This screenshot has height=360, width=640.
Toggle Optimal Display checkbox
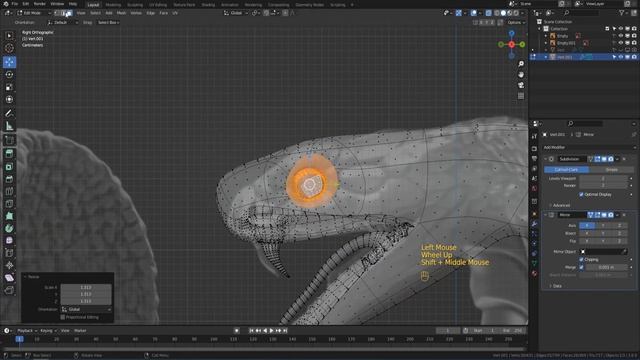pos(581,195)
